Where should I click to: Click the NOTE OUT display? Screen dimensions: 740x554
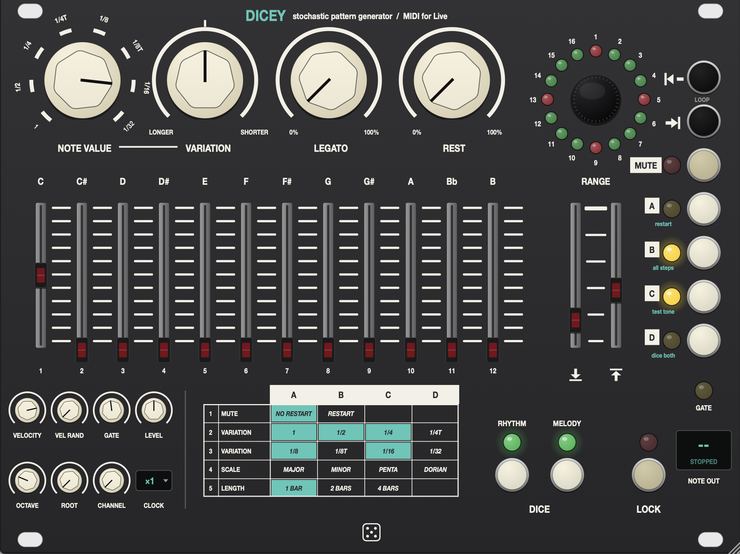click(703, 450)
